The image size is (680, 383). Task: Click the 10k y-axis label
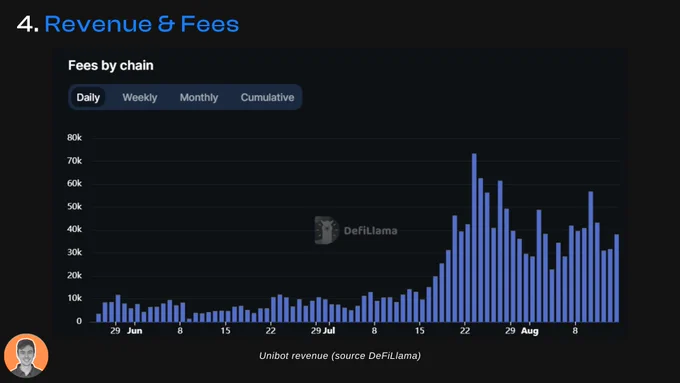[x=75, y=298]
